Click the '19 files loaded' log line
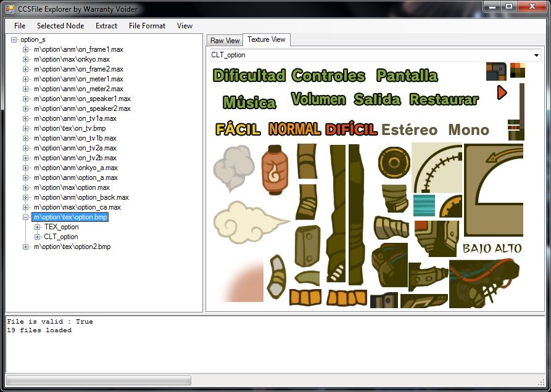 click(39, 330)
